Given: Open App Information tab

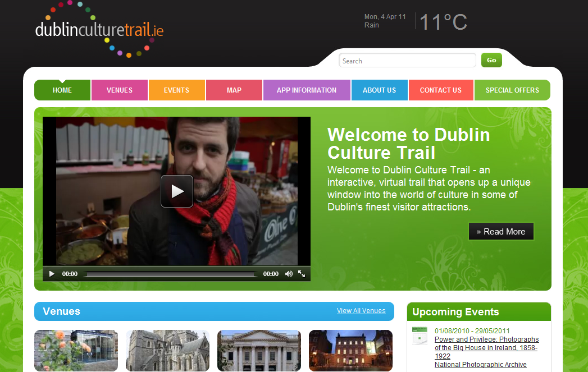Looking at the screenshot, I should (x=307, y=90).
